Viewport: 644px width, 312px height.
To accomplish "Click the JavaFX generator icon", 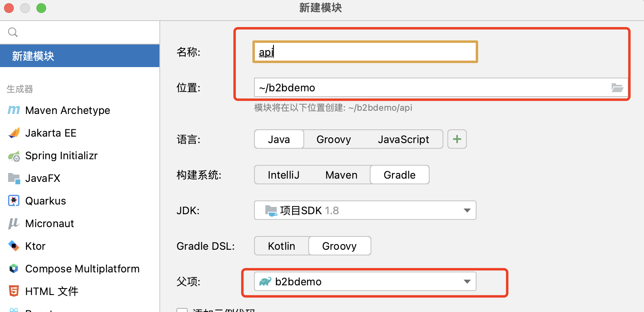I will click(x=14, y=178).
